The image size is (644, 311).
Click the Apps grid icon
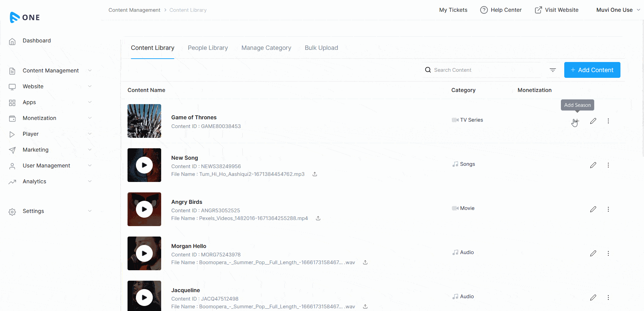(12, 102)
